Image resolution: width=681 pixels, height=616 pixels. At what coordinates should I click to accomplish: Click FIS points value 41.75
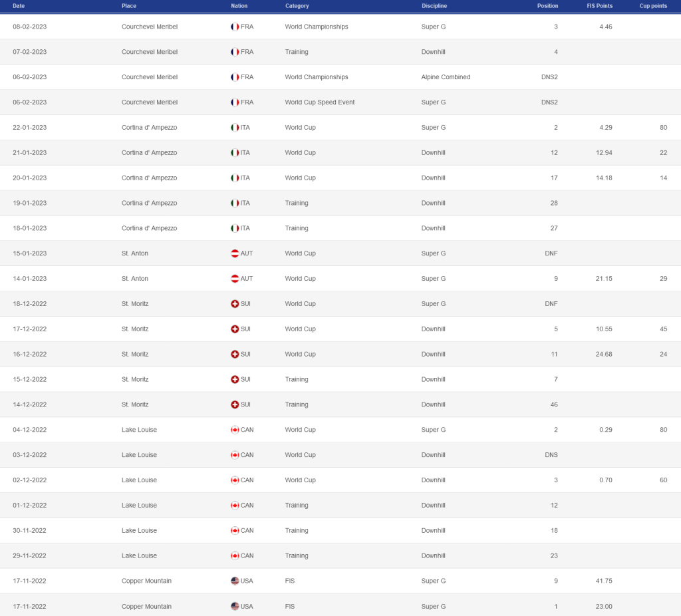pos(604,581)
